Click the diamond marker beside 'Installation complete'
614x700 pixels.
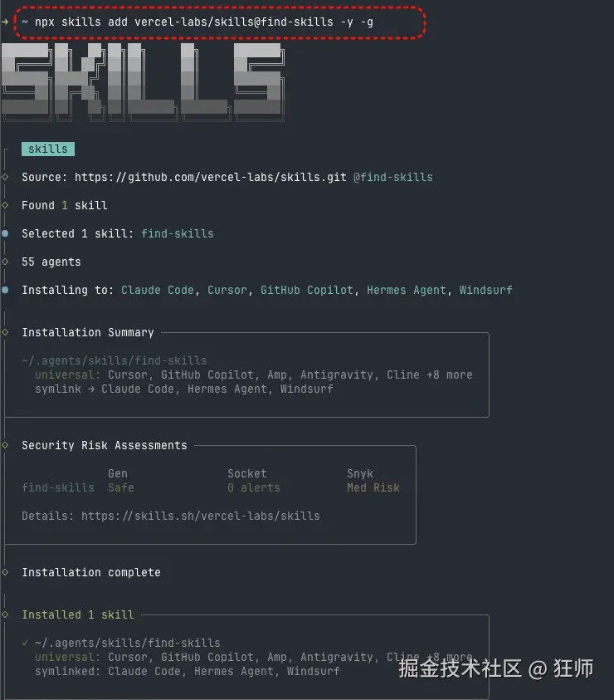tap(5, 572)
